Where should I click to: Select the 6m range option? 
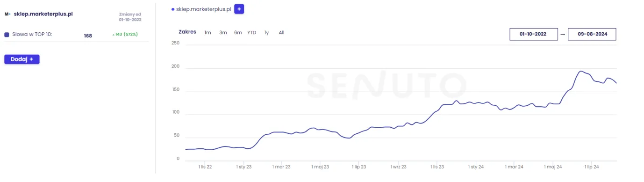pyautogui.click(x=238, y=33)
